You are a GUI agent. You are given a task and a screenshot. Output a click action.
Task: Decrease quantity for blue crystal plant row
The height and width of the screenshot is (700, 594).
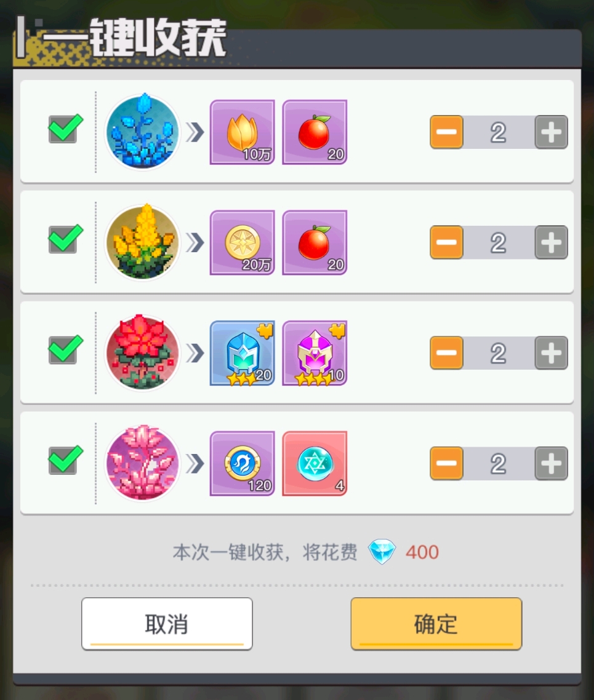click(447, 132)
